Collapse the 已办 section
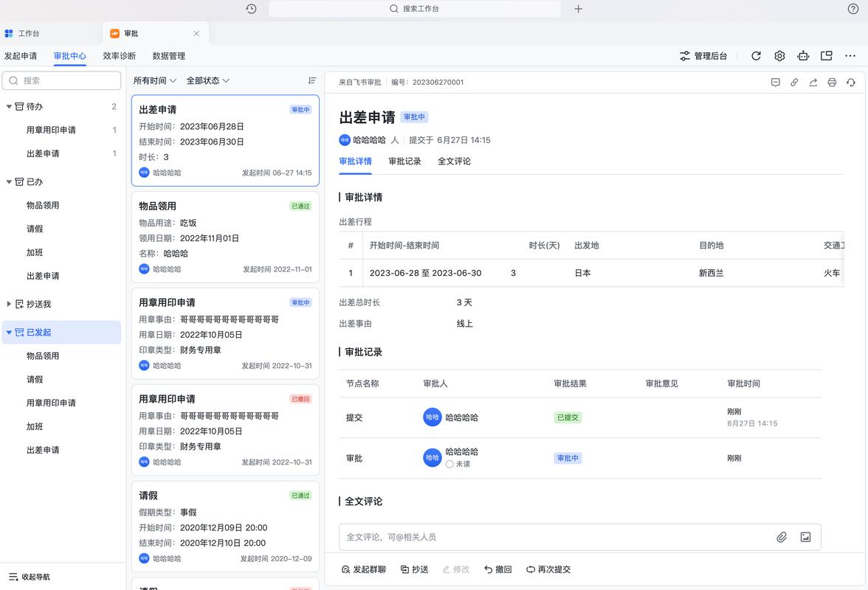 point(9,181)
